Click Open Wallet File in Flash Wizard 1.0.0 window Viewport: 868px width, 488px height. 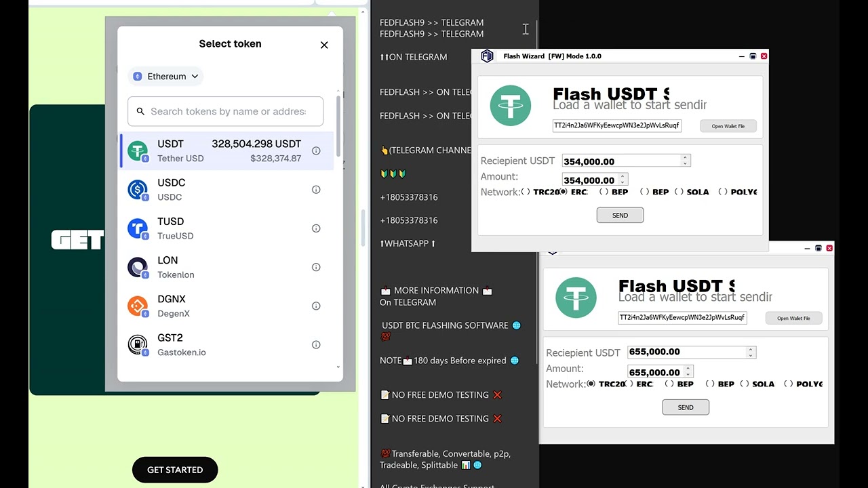click(728, 126)
